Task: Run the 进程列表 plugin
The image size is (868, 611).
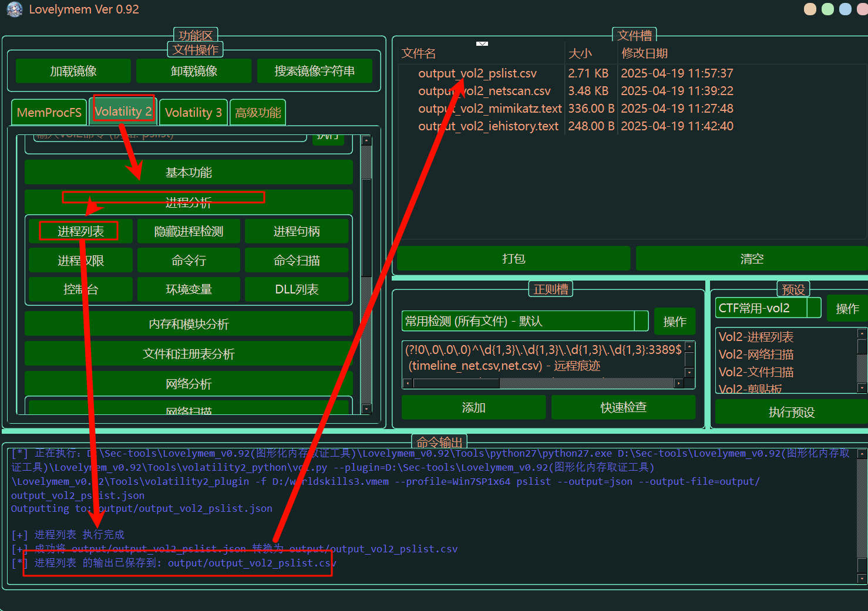Action: (x=80, y=231)
